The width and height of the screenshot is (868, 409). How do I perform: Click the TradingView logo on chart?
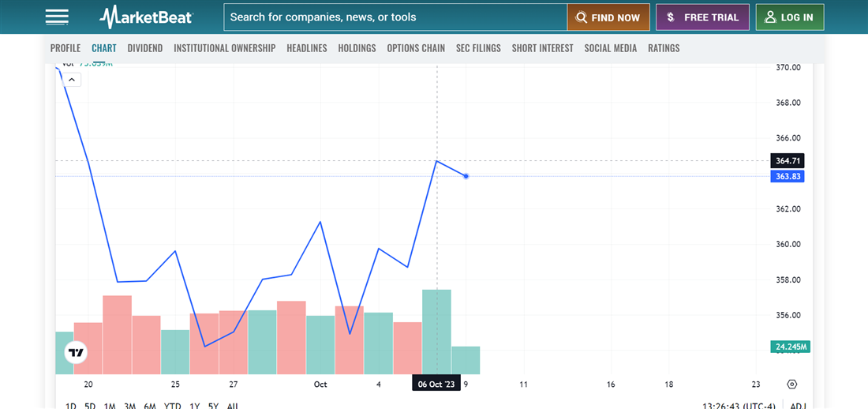[76, 353]
